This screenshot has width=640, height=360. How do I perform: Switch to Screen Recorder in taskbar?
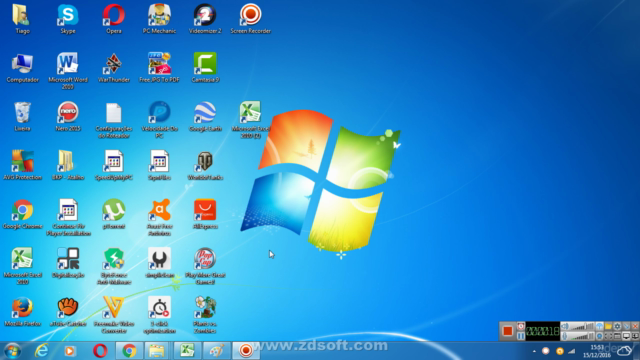click(x=246, y=351)
